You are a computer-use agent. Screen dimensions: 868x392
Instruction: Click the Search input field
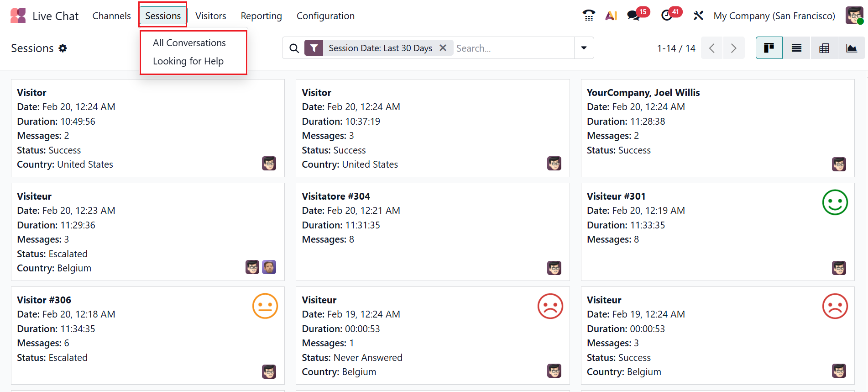pos(513,48)
